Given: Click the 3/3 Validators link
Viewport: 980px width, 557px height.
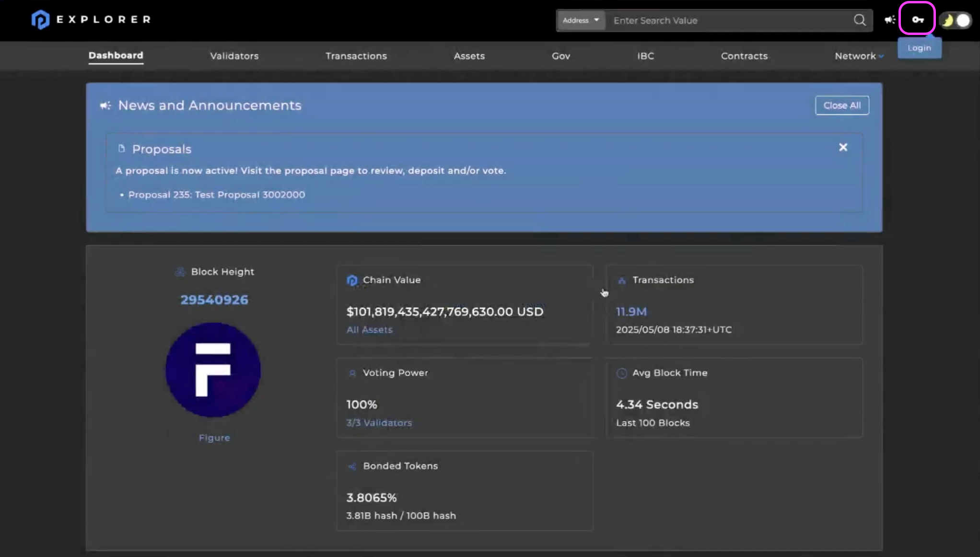Looking at the screenshot, I should pos(379,423).
